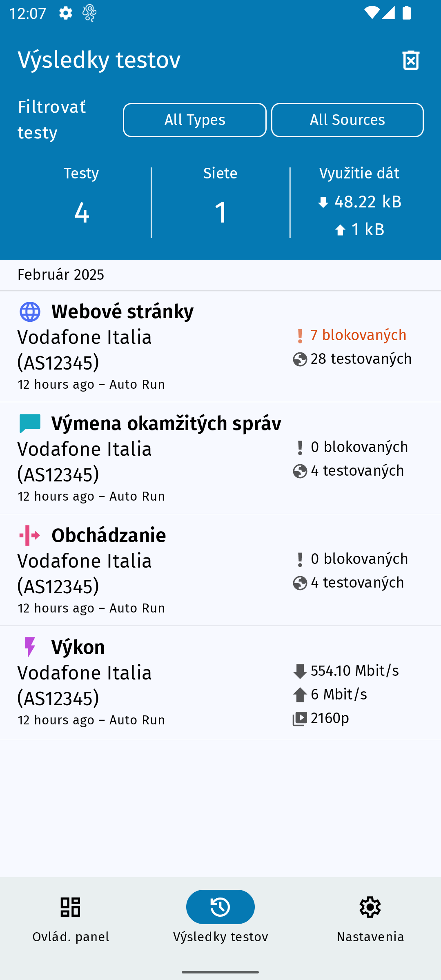Tap the Február 2025 section header
Screen dimensions: 441x980
(x=61, y=275)
